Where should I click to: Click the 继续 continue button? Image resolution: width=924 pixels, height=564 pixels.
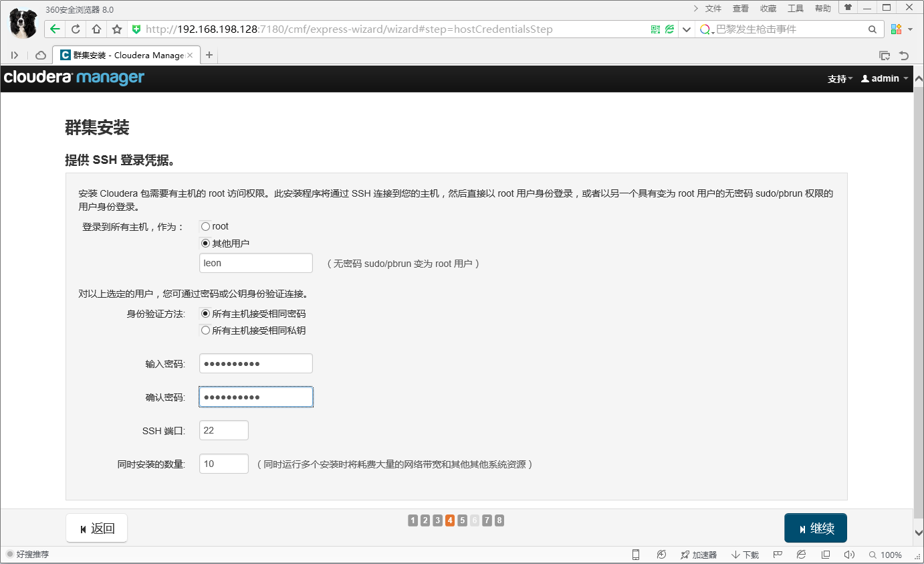[816, 529]
